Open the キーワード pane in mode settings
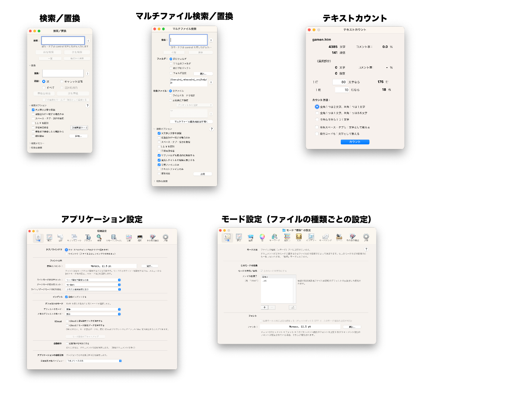This screenshot has width=532, height=407. click(x=274, y=238)
